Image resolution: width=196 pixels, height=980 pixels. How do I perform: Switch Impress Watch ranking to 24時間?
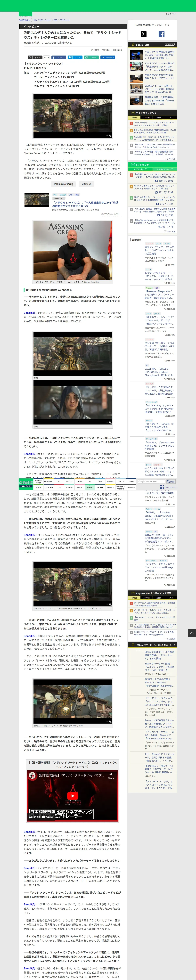(x=147, y=598)
